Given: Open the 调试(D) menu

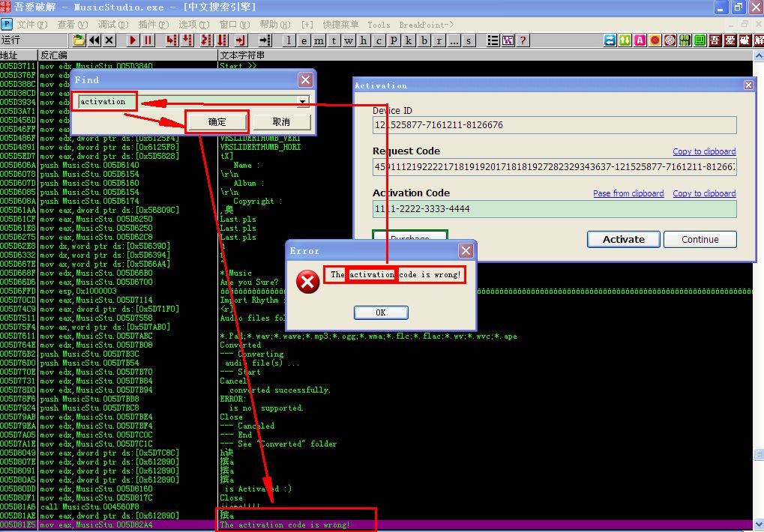Looking at the screenshot, I should (x=113, y=24).
